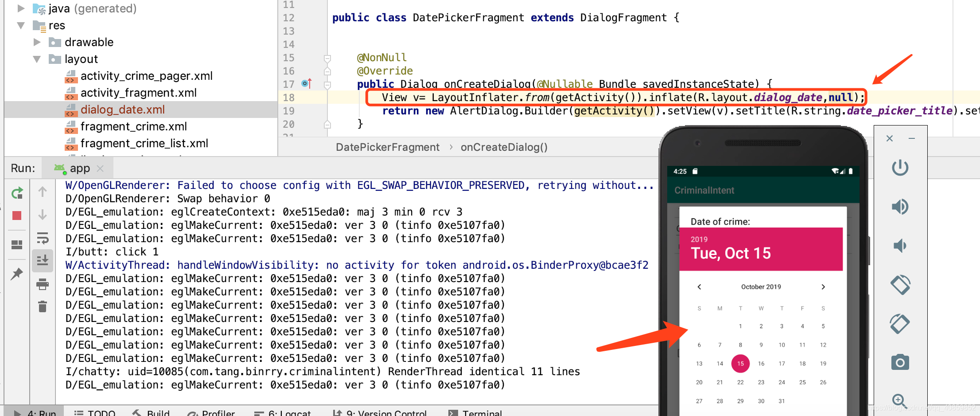
Task: Take an emulator screenshot
Action: (x=900, y=362)
